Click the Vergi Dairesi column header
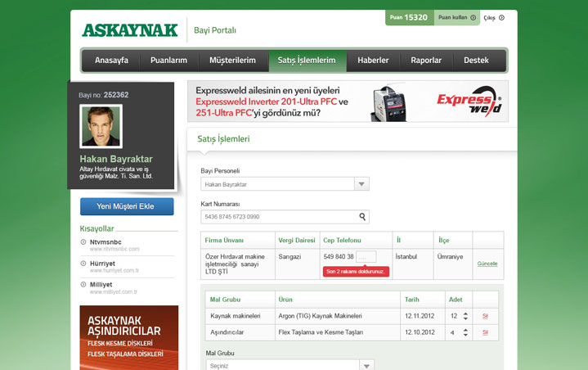This screenshot has height=370, width=588. [297, 240]
